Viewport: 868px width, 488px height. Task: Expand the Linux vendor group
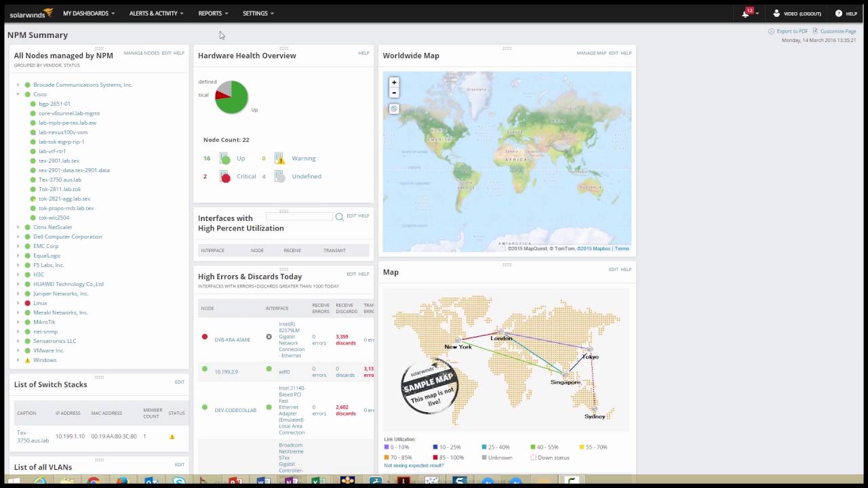18,303
